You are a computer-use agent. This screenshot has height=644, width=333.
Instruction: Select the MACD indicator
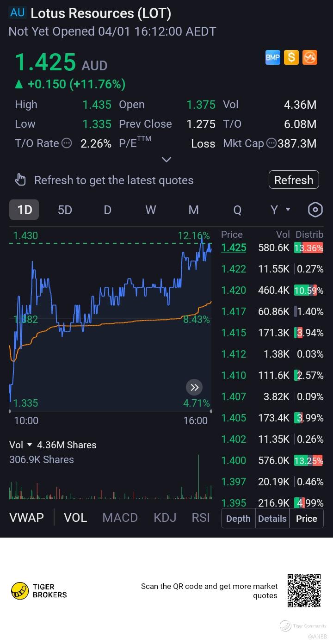click(120, 517)
